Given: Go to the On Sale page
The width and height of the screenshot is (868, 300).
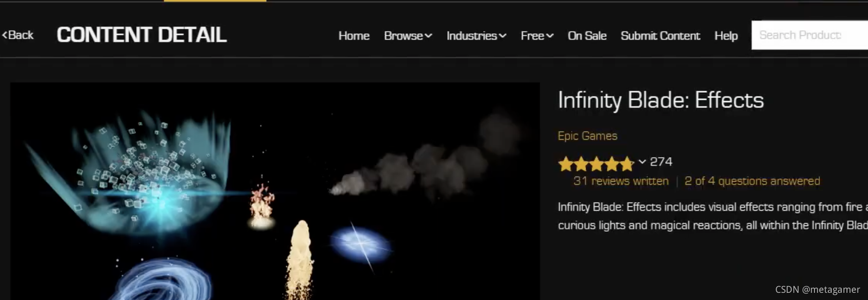Looking at the screenshot, I should (587, 36).
